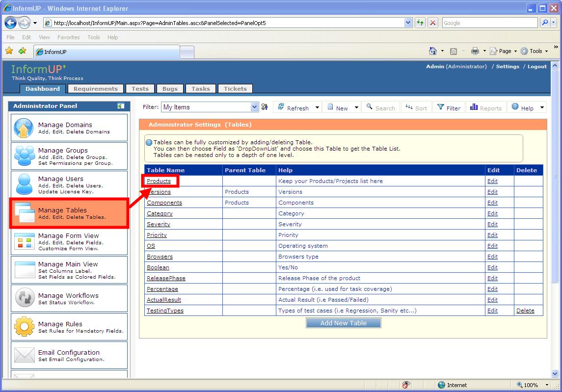The width and height of the screenshot is (562, 392).
Task: Click the Manage Rules gear icon
Action: 24,327
